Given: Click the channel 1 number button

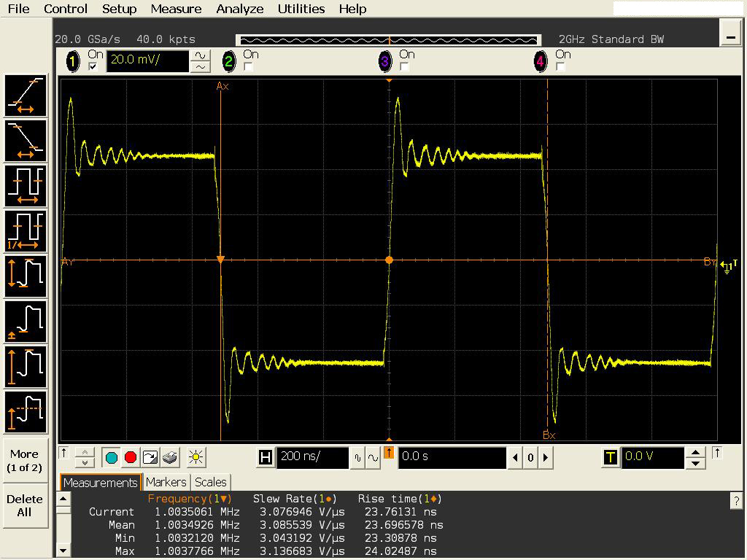Looking at the screenshot, I should click(73, 61).
